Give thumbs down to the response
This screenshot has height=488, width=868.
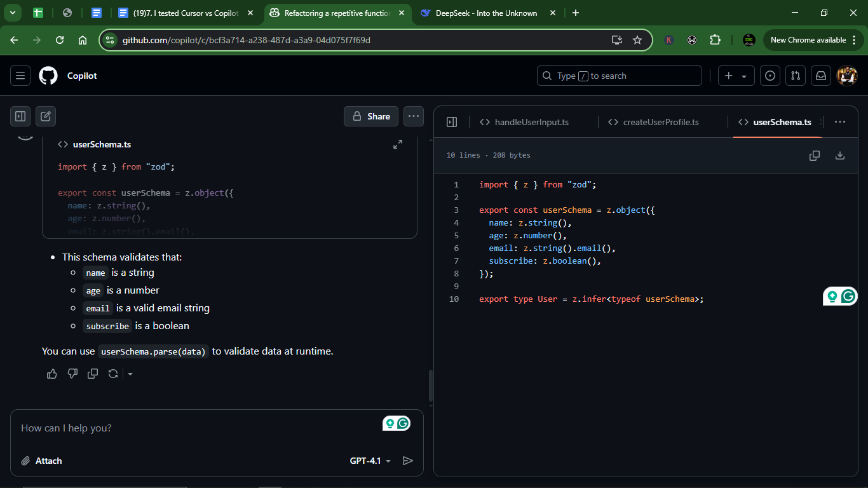pos(72,374)
